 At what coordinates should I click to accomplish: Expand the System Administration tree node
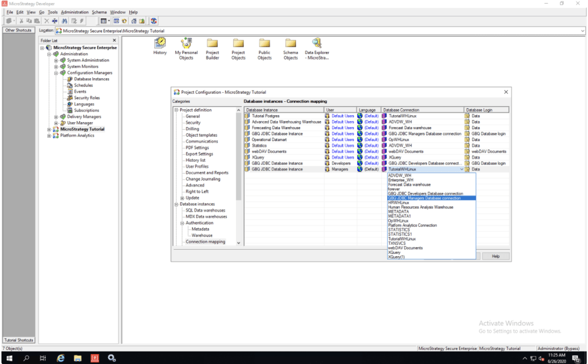pos(56,60)
